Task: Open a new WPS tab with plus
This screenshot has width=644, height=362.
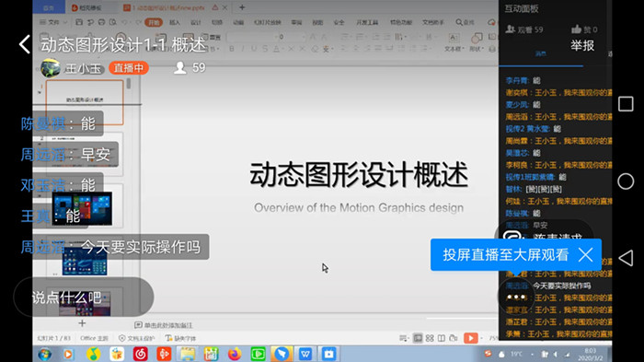Action: tap(242, 7)
